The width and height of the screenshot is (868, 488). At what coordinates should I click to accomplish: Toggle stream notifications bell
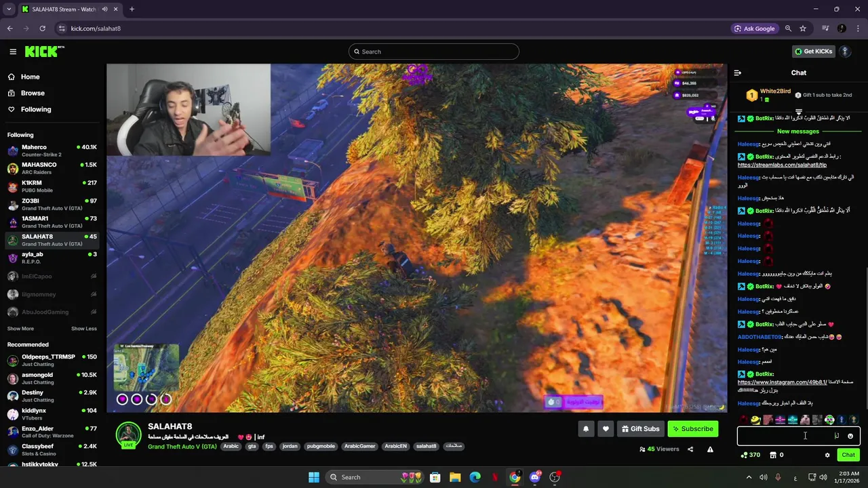pos(586,428)
